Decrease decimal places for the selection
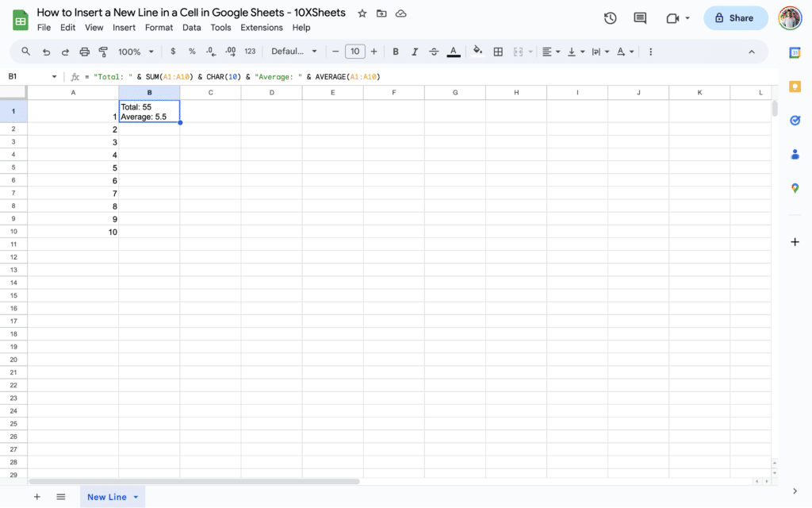 (x=209, y=51)
